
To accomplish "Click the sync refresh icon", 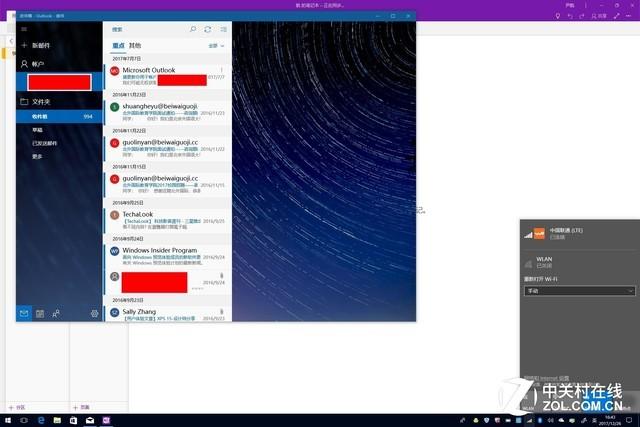I will point(208,29).
